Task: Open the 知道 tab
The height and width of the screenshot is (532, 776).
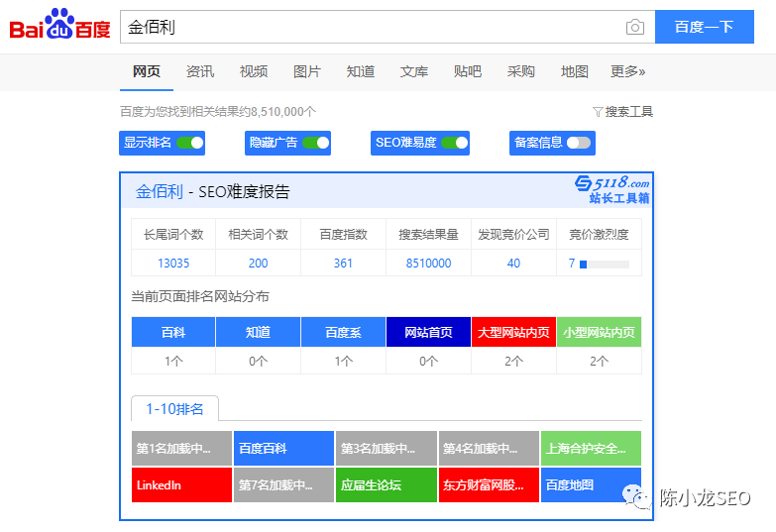Action: point(361,71)
